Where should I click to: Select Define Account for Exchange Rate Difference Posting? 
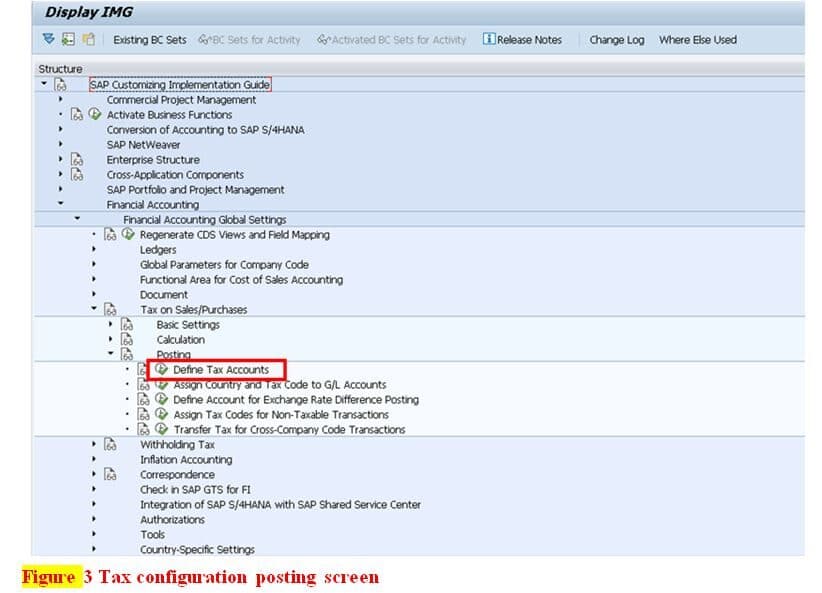pyautogui.click(x=295, y=400)
